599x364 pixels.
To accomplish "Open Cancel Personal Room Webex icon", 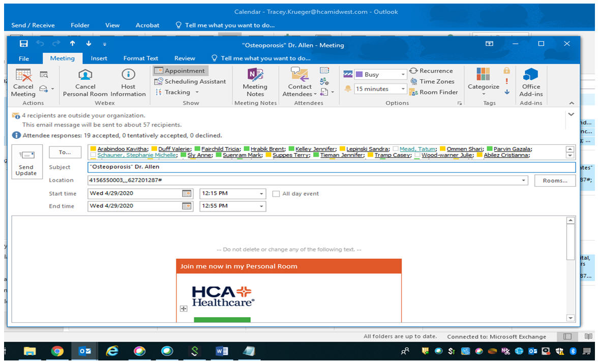I will point(85,76).
